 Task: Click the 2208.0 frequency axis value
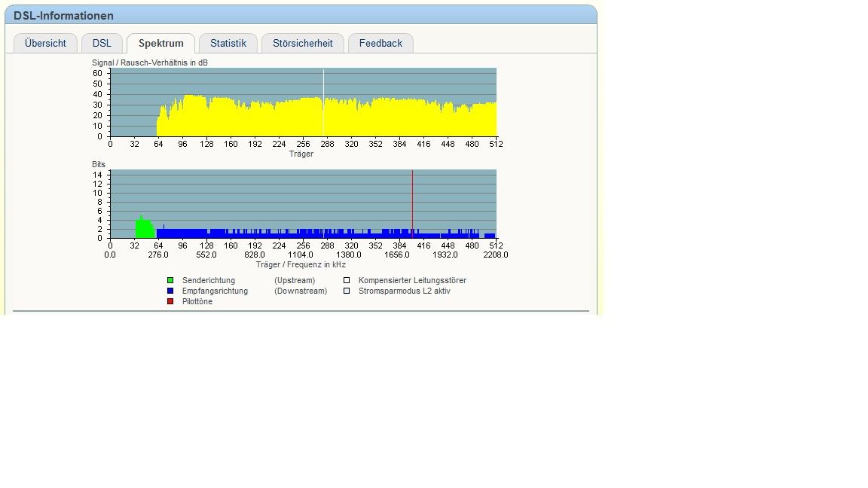pyautogui.click(x=496, y=255)
